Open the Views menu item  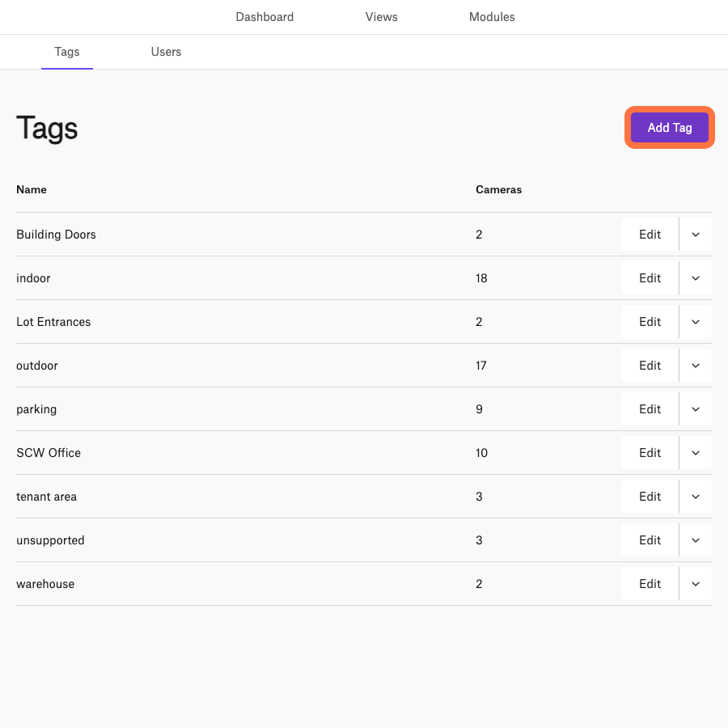click(x=381, y=17)
